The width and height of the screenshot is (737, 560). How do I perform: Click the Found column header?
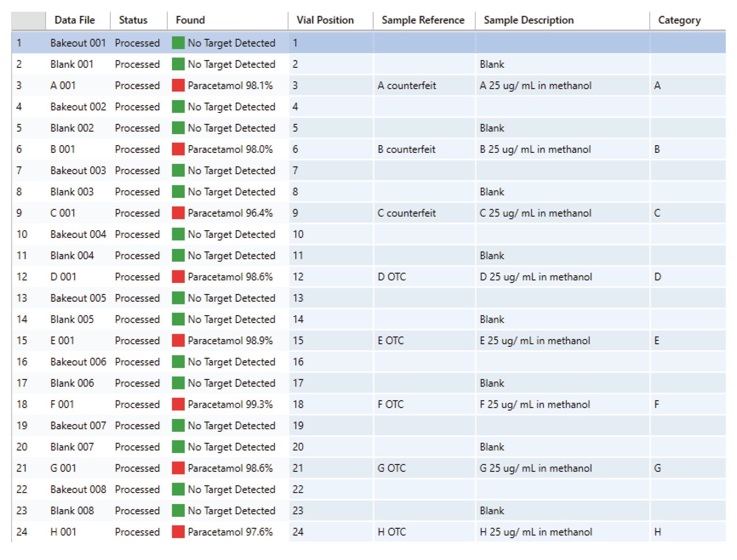190,20
